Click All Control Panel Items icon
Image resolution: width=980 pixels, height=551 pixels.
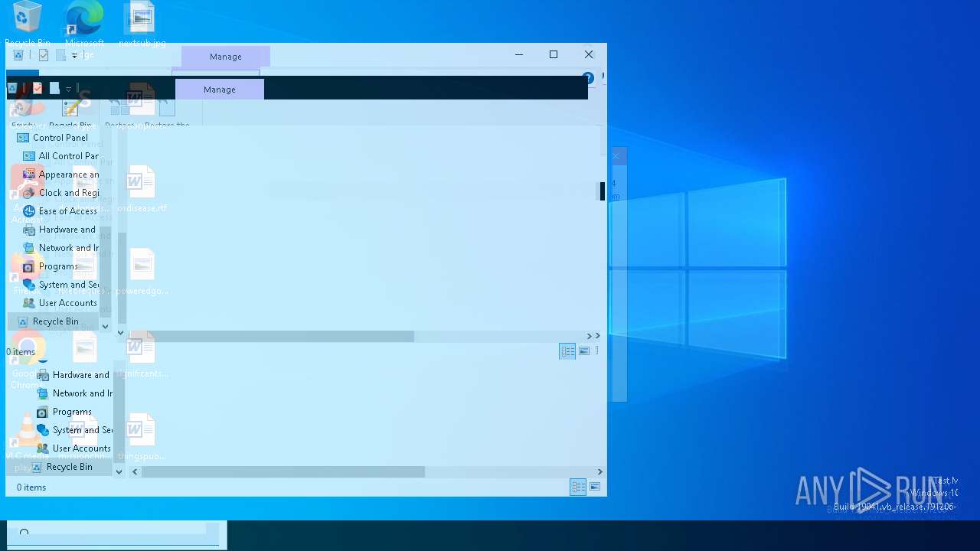[29, 156]
